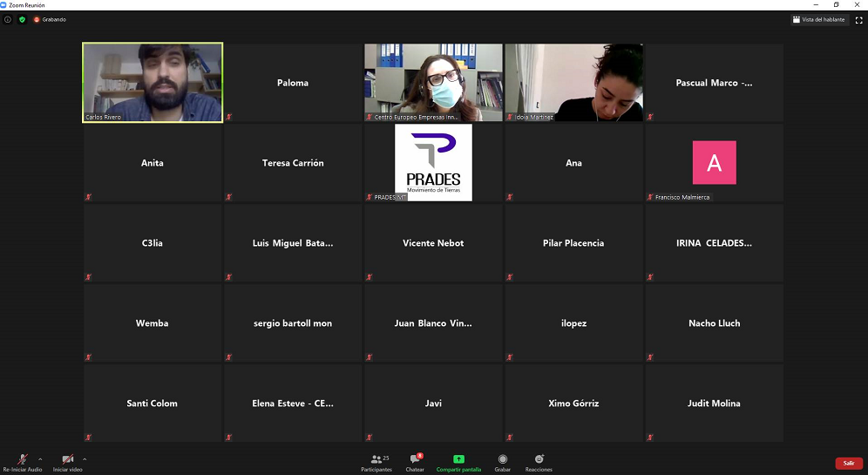Expand video options arrow beside camera
The width and height of the screenshot is (868, 475).
85,459
